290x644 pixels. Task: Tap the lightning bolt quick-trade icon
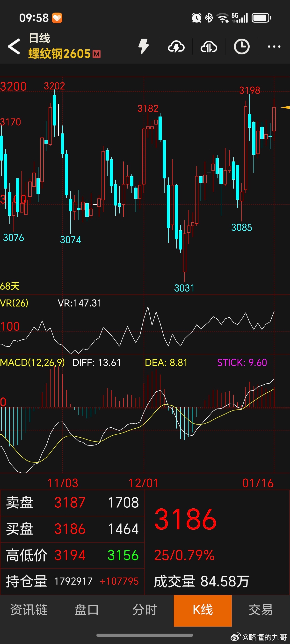pyautogui.click(x=144, y=46)
